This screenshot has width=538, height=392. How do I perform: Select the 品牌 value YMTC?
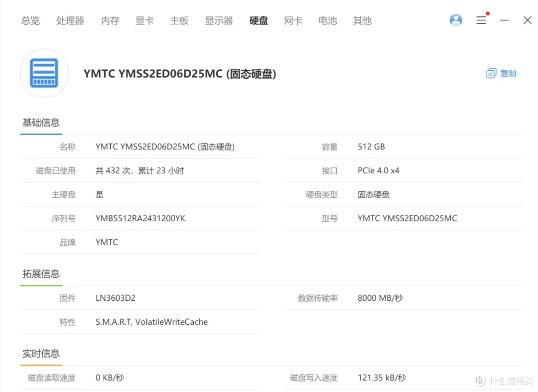tap(107, 243)
